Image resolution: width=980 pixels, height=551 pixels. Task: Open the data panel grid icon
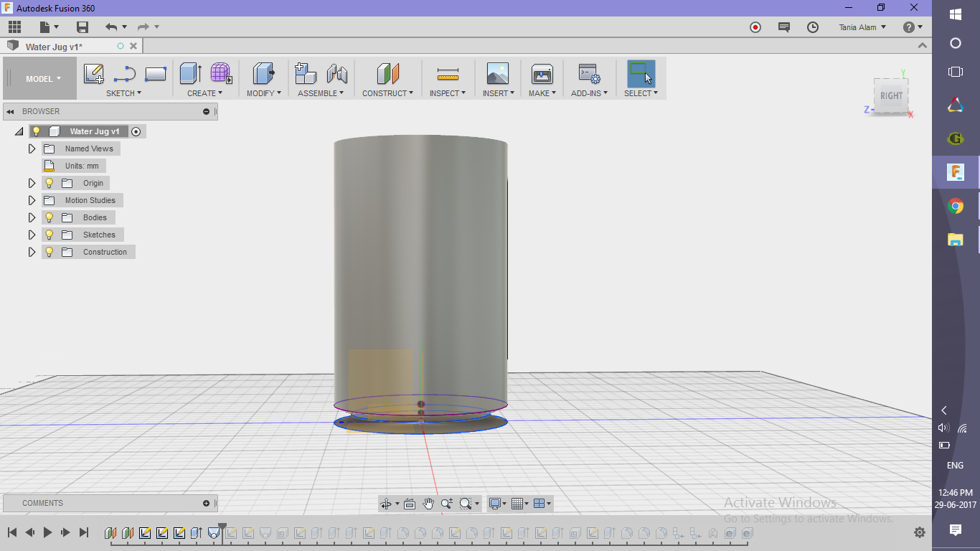click(x=14, y=27)
